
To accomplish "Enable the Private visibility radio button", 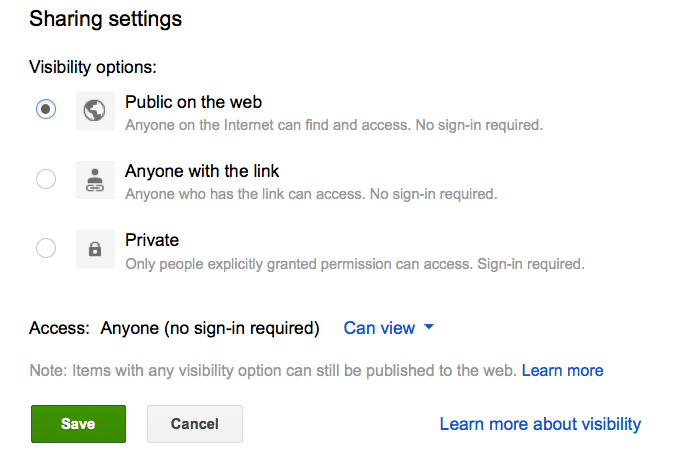I will point(46,249).
